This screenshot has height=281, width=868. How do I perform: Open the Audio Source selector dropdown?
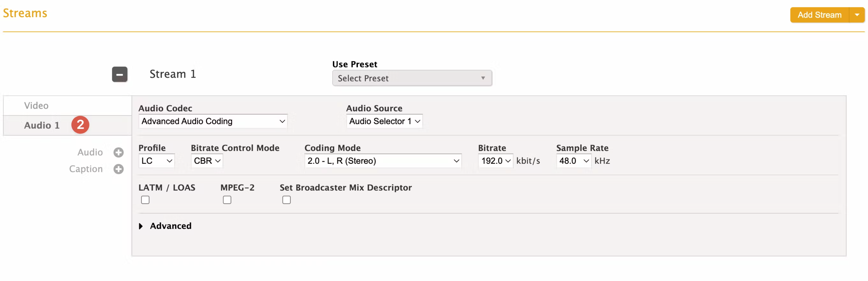(385, 121)
